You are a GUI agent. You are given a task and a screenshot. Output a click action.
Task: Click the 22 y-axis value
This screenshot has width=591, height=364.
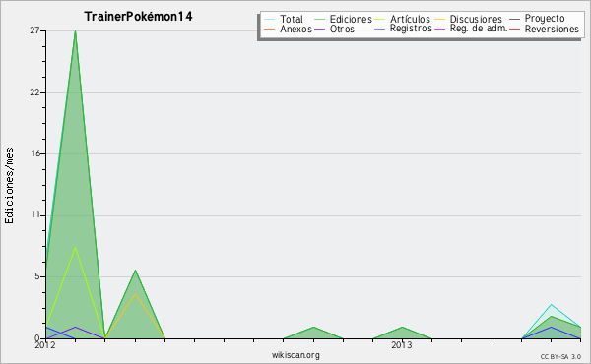[x=34, y=92]
